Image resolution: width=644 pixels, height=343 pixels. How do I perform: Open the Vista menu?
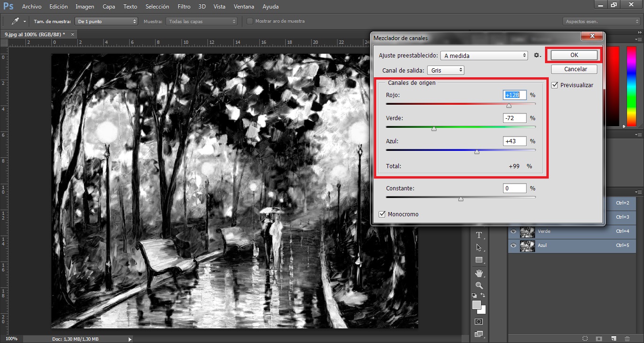[219, 7]
